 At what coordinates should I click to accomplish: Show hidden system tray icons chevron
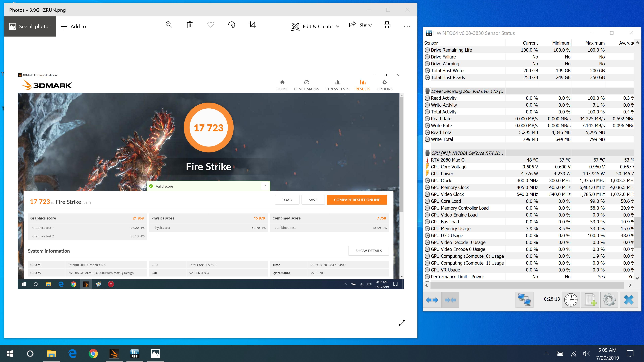[547, 353]
